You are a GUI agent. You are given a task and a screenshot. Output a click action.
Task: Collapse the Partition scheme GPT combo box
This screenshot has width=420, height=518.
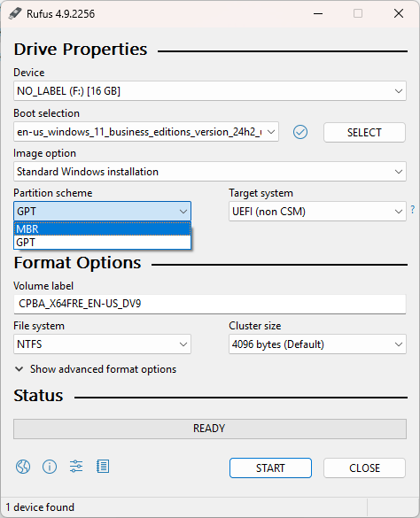coord(102,211)
